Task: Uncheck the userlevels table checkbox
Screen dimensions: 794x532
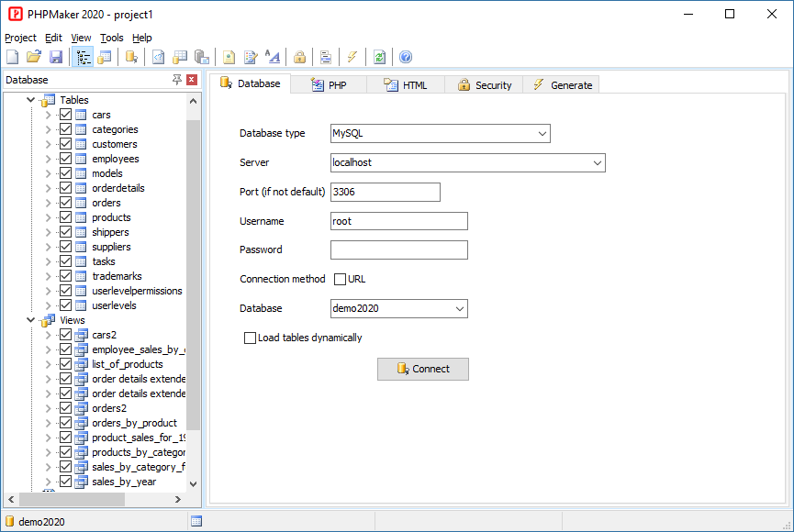Action: tap(65, 305)
